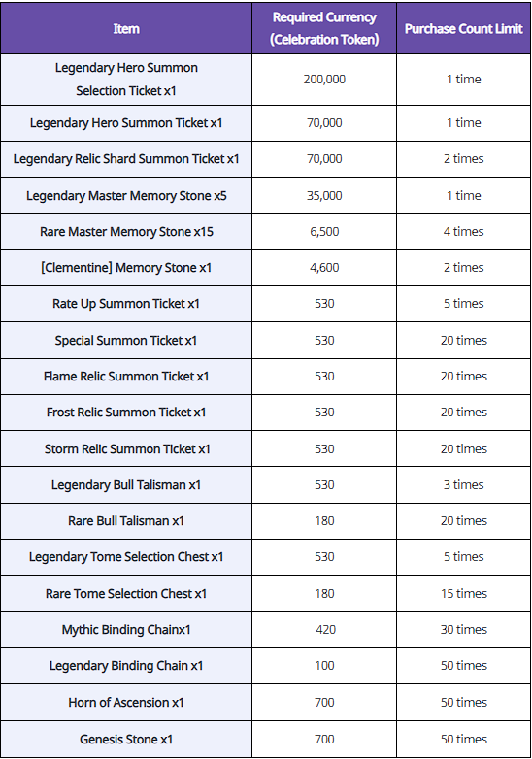Screen dimensions: 532x759
Task: Click Legendary Relic Shard Summon Ticket x1
Action: click(126, 159)
